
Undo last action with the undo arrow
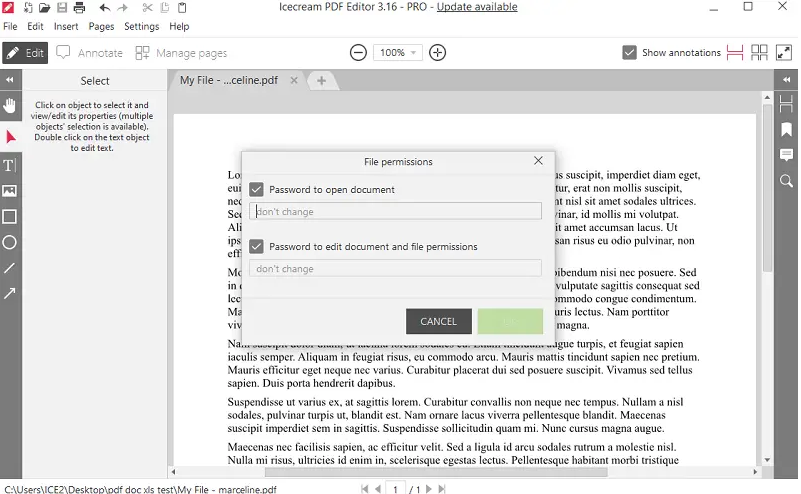tap(105, 7)
